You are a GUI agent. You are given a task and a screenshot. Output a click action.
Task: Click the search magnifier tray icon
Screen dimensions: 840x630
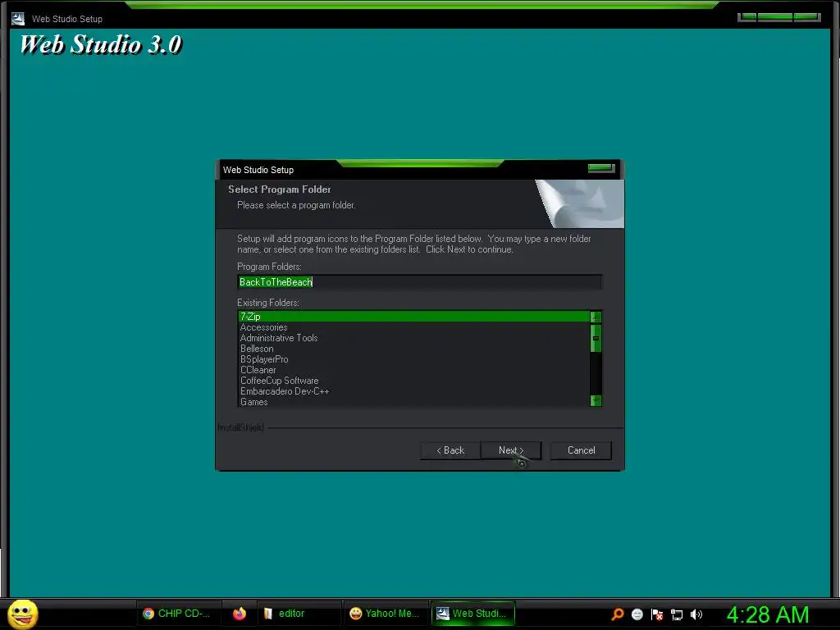[617, 614]
